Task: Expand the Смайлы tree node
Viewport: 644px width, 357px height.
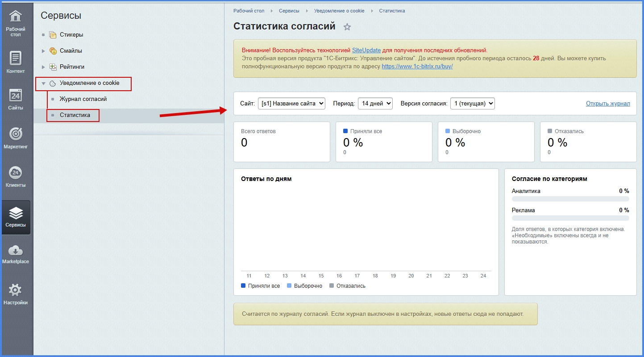Action: coord(43,51)
